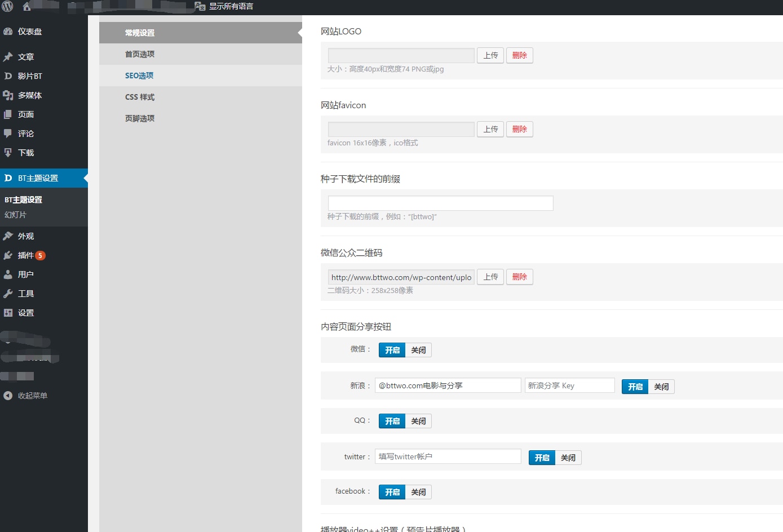Click the 种子下载文件的前缀 text field
The width and height of the screenshot is (783, 532).
(440, 203)
